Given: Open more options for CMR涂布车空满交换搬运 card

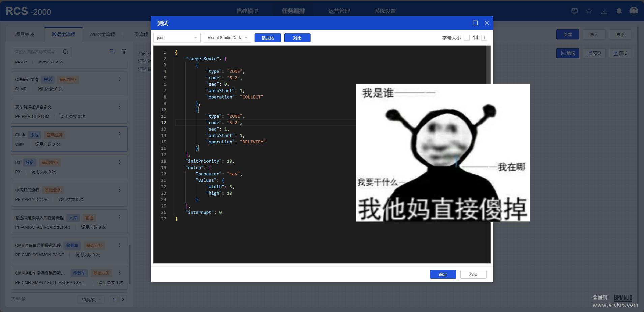Looking at the screenshot, I should tap(120, 273).
